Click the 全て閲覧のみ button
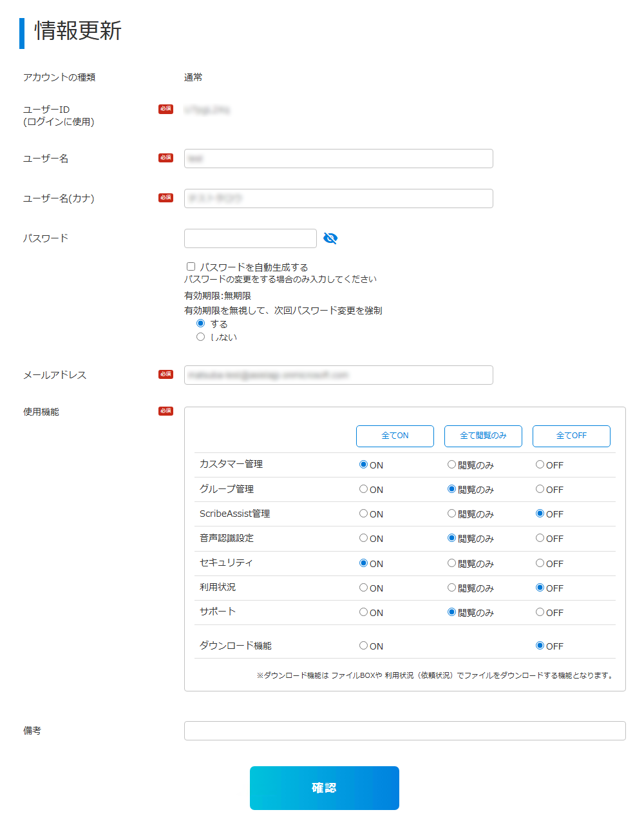 (x=483, y=436)
